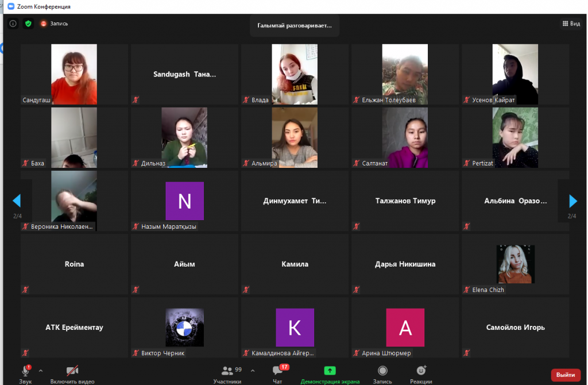Open the Вид view layout menu

click(x=570, y=24)
